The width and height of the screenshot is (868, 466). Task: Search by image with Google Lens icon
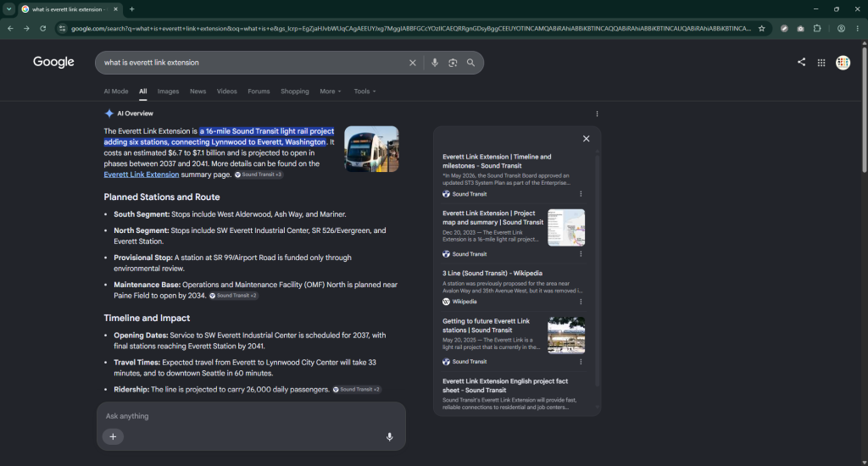point(453,63)
